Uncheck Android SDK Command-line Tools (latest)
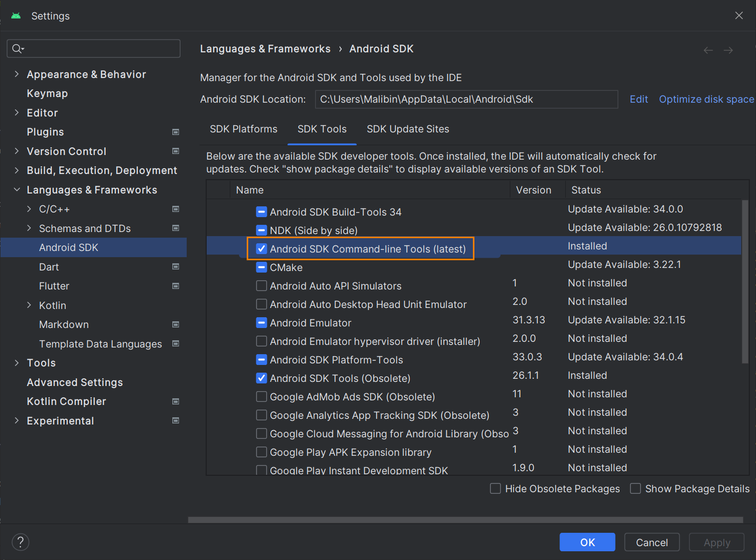The width and height of the screenshot is (756, 560). coord(262,249)
